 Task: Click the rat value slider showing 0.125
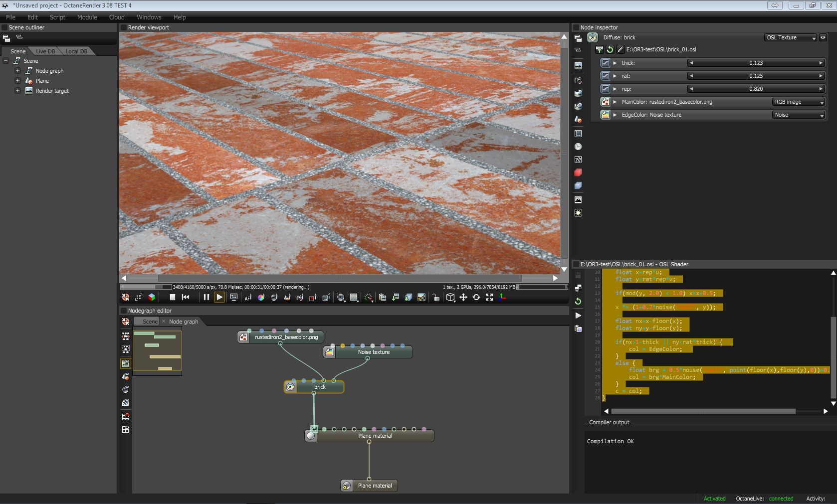point(756,76)
